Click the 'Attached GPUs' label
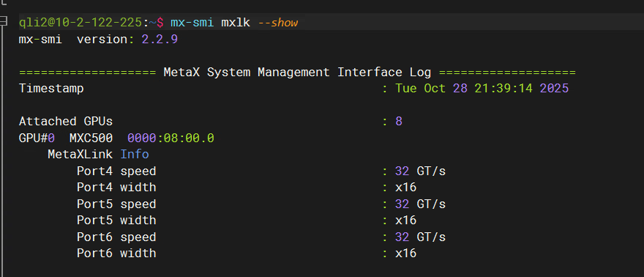 click(66, 121)
